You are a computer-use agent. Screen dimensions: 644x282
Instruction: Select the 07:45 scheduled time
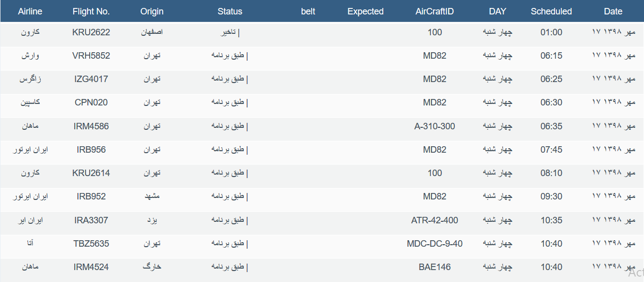[551, 150]
